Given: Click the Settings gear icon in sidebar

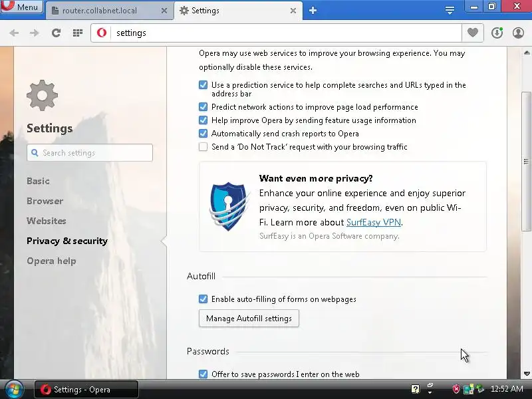Looking at the screenshot, I should tap(42, 95).
